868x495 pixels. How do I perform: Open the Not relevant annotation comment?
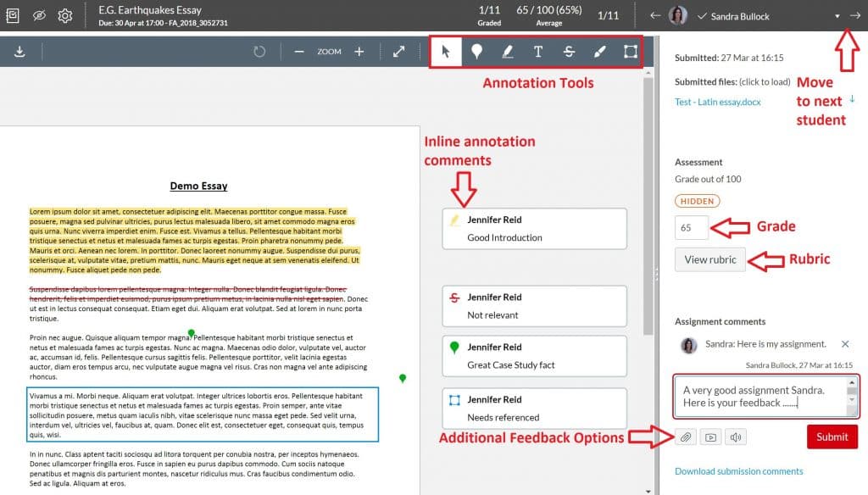pyautogui.click(x=534, y=306)
